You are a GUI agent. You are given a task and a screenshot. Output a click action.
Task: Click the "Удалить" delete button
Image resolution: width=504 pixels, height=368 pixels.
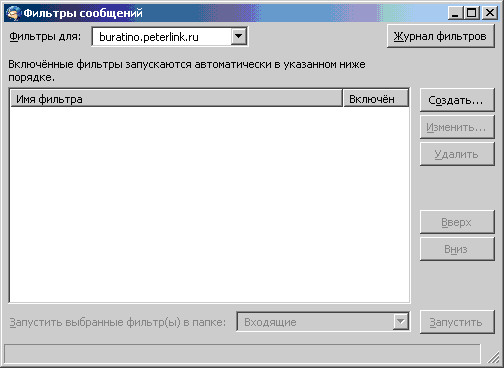[x=457, y=154]
